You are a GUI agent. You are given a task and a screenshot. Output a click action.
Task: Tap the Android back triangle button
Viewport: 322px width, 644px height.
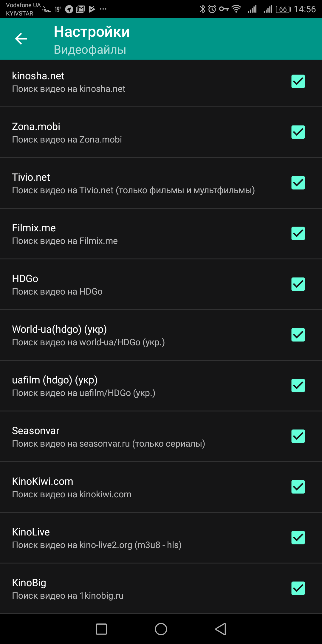(x=221, y=629)
